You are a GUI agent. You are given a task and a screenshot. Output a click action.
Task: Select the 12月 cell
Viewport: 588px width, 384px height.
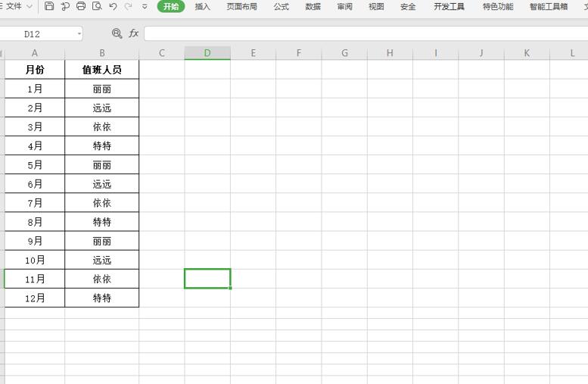[35, 298]
